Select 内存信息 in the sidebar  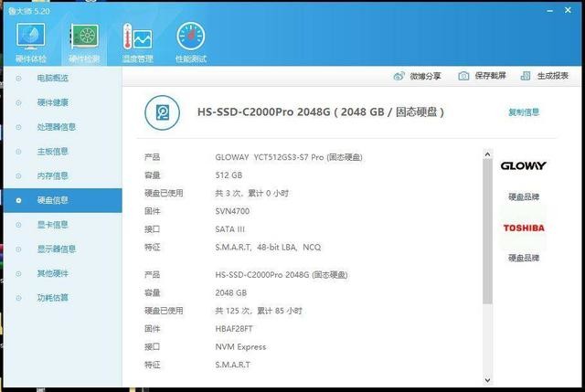pyautogui.click(x=63, y=176)
